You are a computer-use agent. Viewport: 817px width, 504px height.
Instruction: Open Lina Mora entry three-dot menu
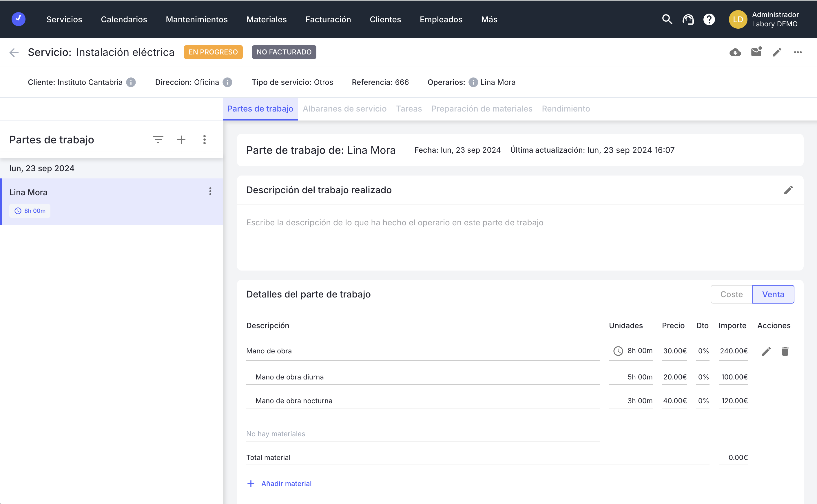point(210,191)
